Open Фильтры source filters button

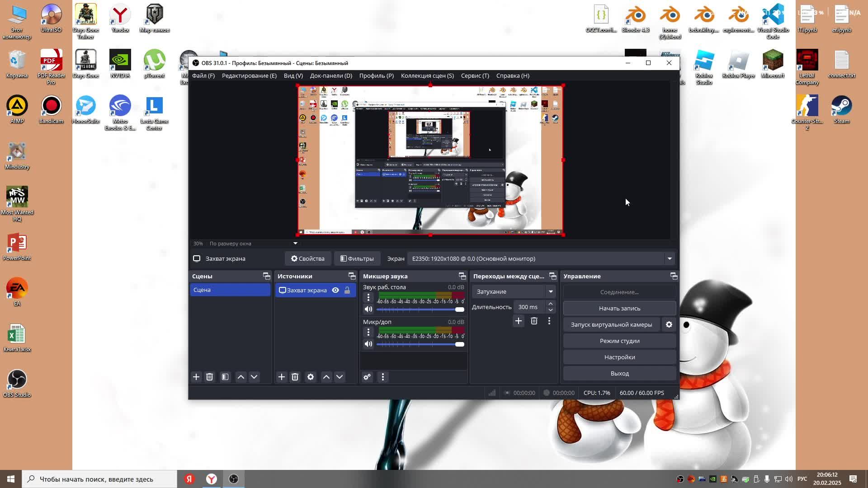(357, 258)
